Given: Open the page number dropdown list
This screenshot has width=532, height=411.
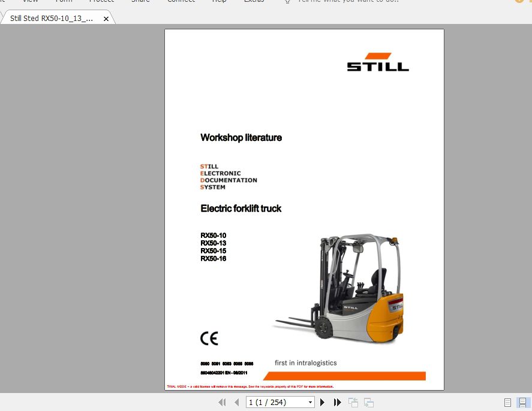Looking at the screenshot, I should click(310, 402).
